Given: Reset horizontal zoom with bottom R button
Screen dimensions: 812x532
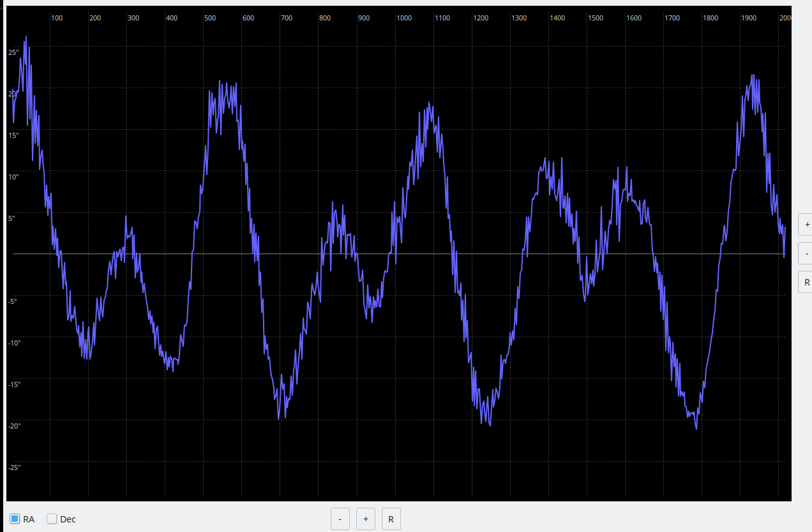Looking at the screenshot, I should pos(391,519).
